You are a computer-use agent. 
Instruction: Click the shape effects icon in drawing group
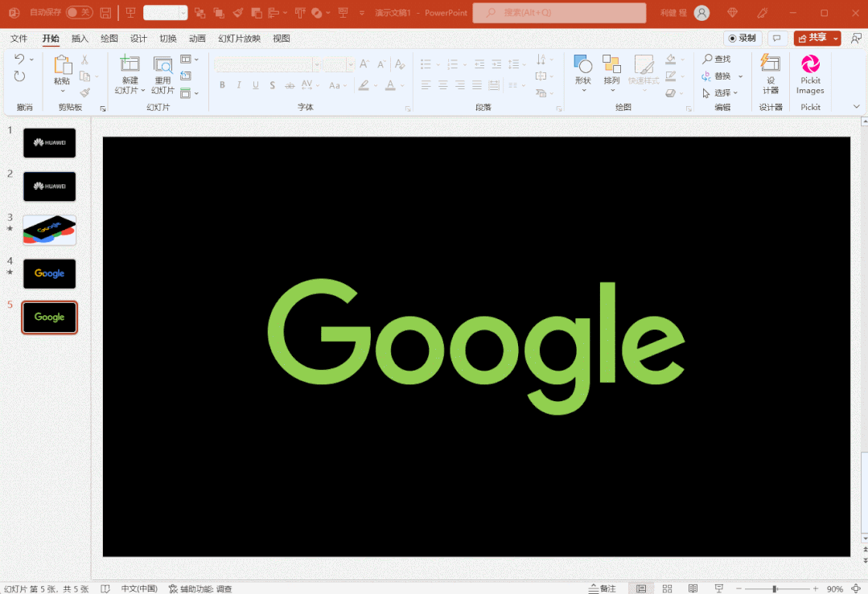click(670, 93)
